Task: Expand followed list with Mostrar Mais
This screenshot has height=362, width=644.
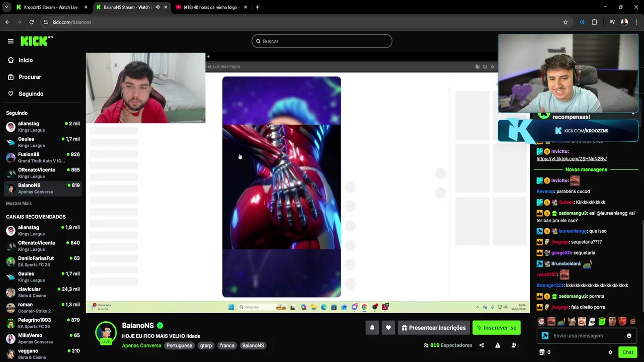Action: [19, 203]
